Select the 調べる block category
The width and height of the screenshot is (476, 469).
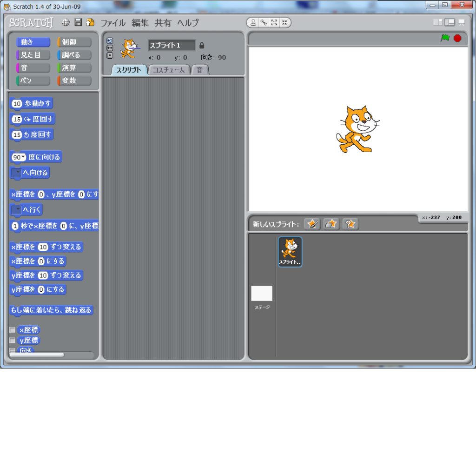point(74,55)
